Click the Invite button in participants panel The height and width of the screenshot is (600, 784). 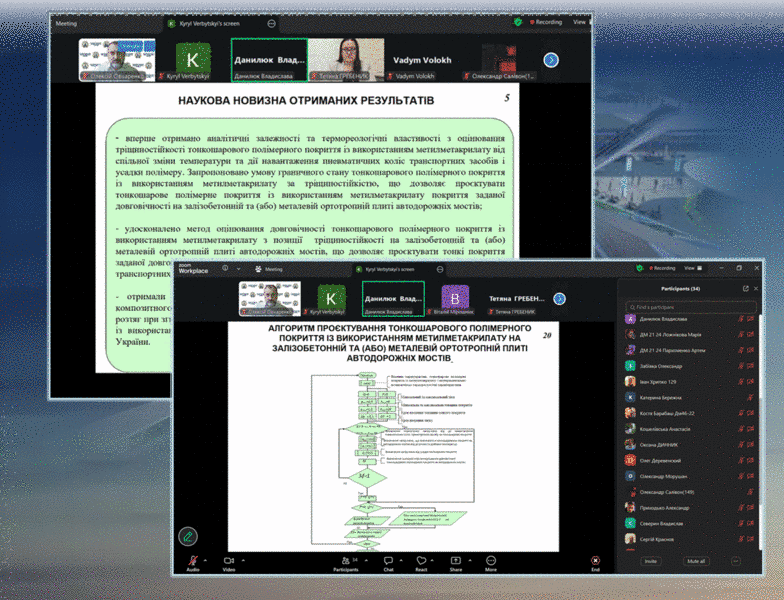pos(651,561)
